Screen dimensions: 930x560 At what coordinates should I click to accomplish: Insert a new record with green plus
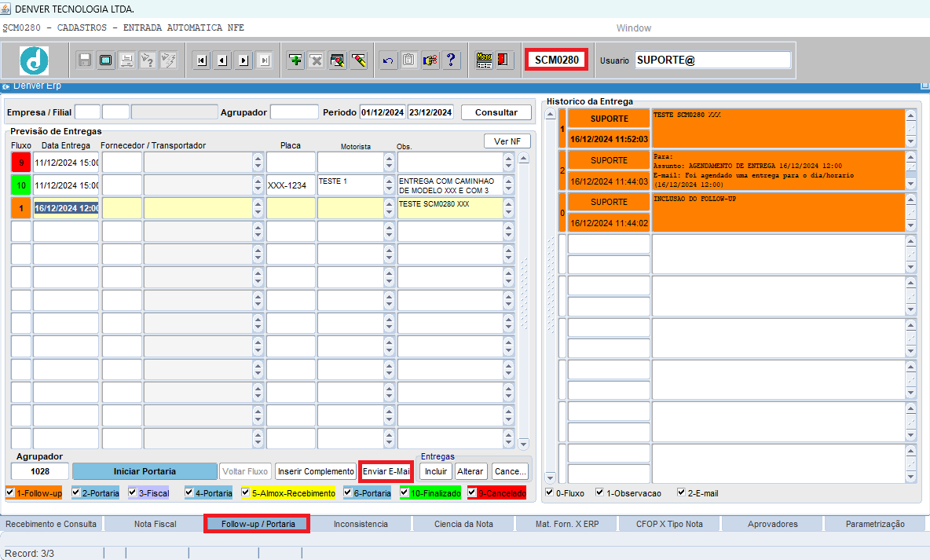295,60
